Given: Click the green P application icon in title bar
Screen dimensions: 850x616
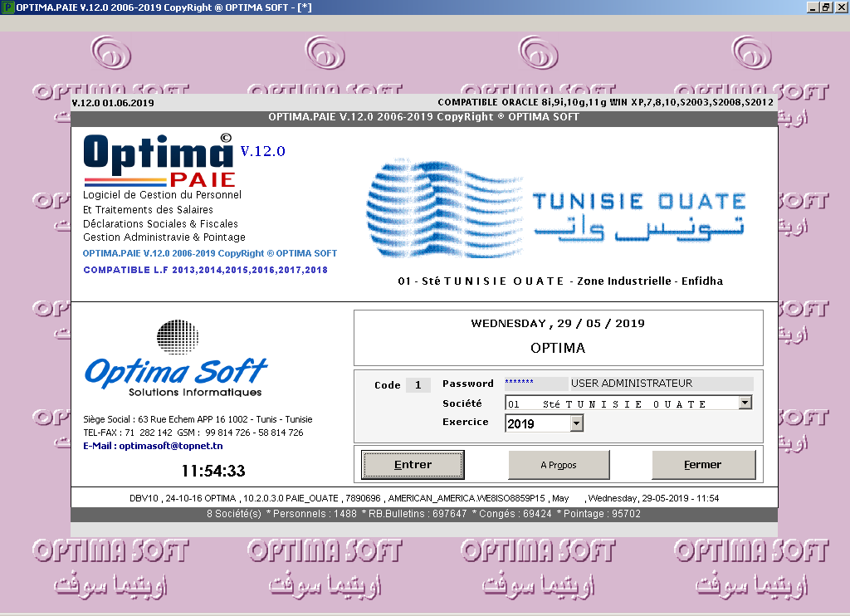Looking at the screenshot, I should click(8, 7).
